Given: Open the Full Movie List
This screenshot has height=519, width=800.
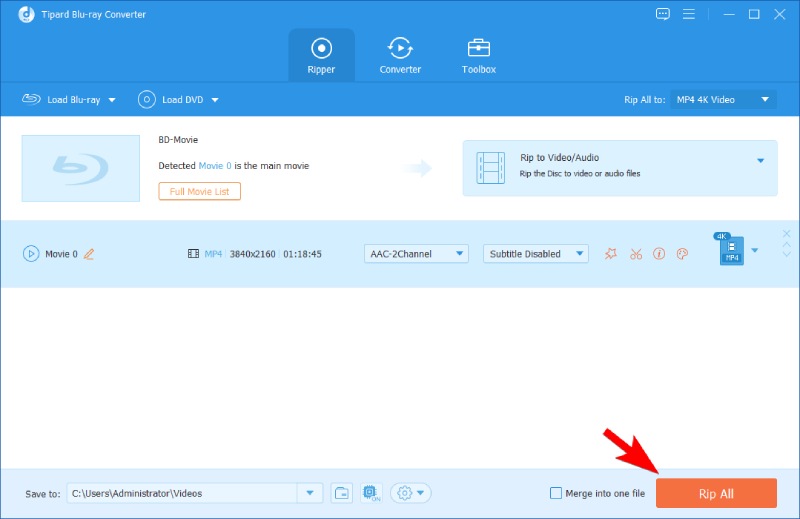Looking at the screenshot, I should [199, 191].
